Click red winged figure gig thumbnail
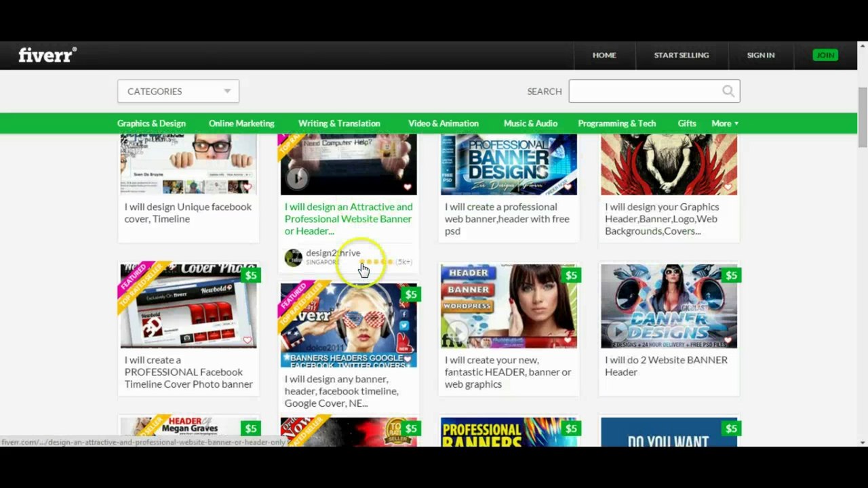 pos(669,165)
